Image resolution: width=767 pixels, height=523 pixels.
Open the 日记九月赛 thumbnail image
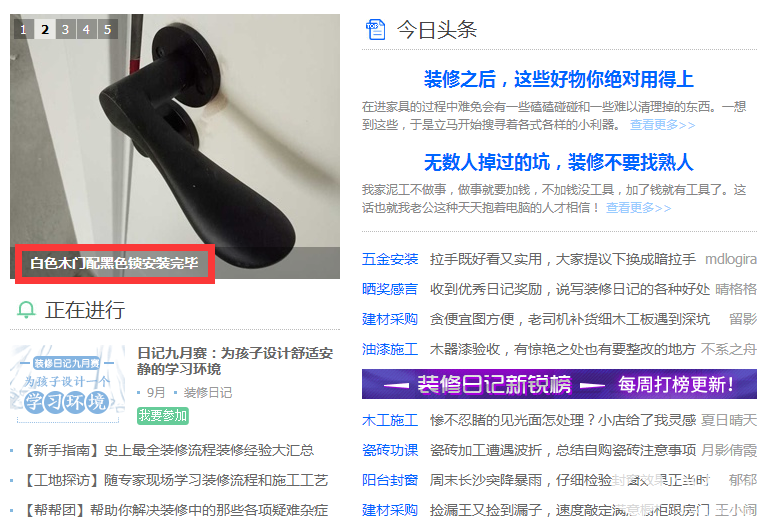click(x=68, y=384)
